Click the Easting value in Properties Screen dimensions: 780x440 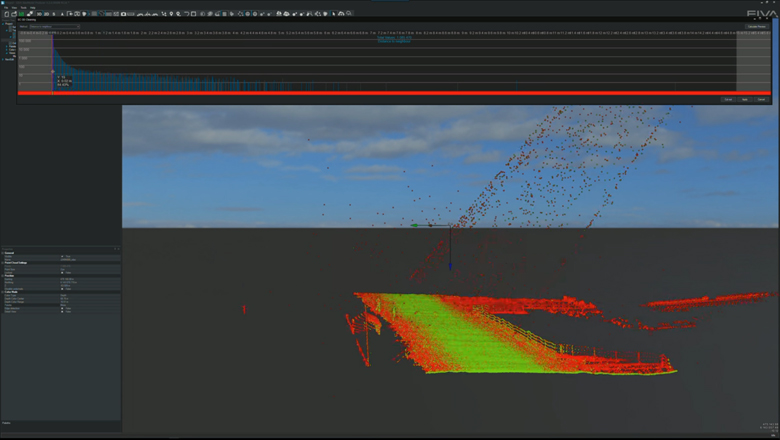91,279
